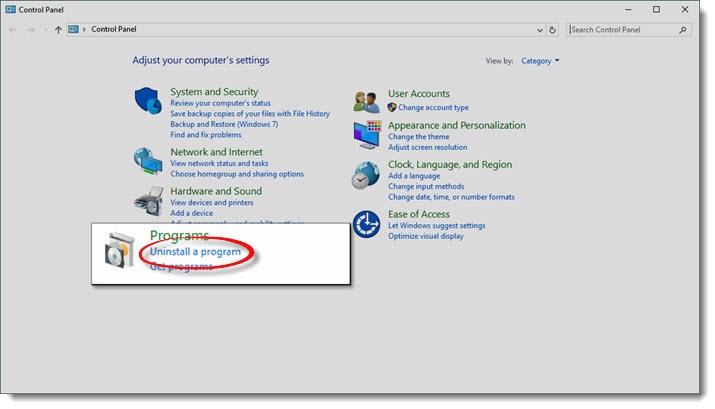715x409 pixels.
Task: Click the Appearance and Personalization monitor icon
Action: tap(367, 135)
